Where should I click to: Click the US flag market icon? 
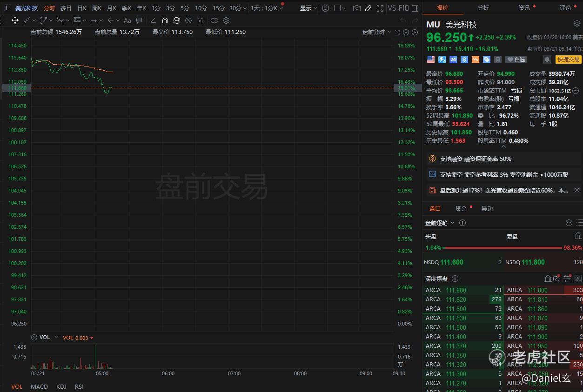430,60
